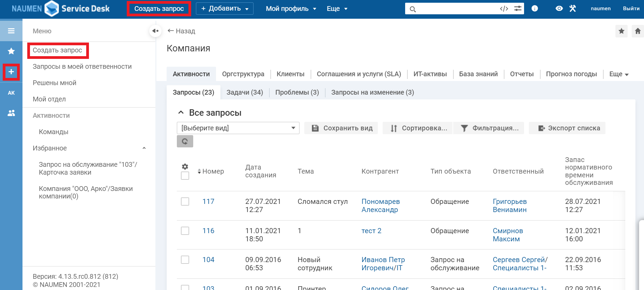
Task: Collapse the "Все запросы" section
Action: pyautogui.click(x=181, y=113)
